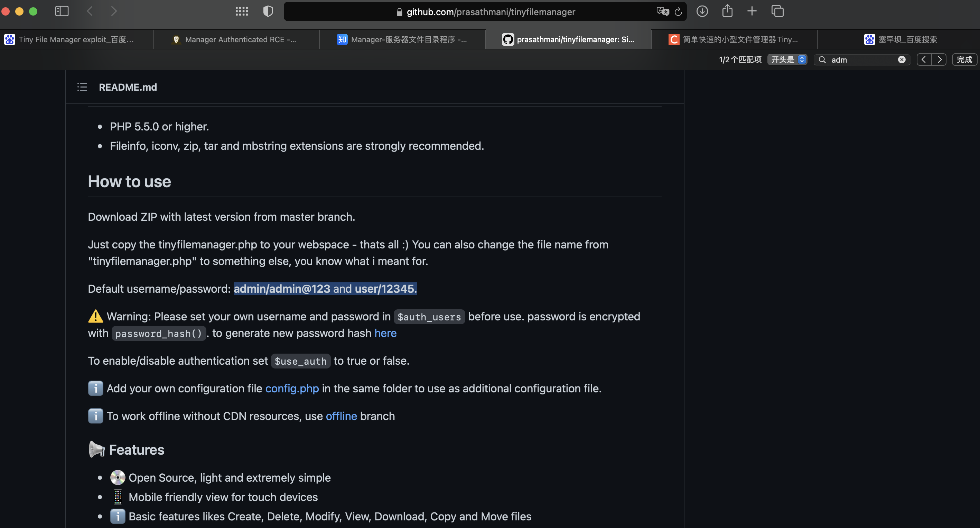Click the warning triangle emoji
Screen dimensions: 980x528
95,316
